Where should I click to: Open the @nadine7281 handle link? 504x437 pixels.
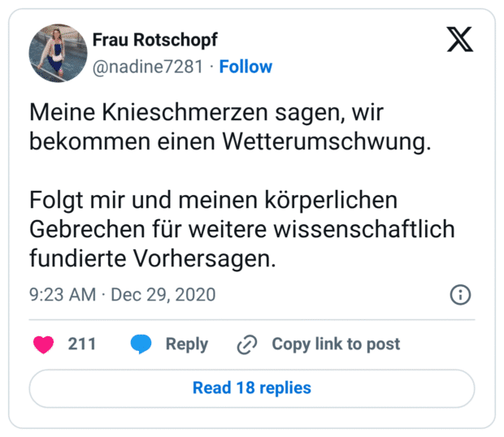click(147, 67)
